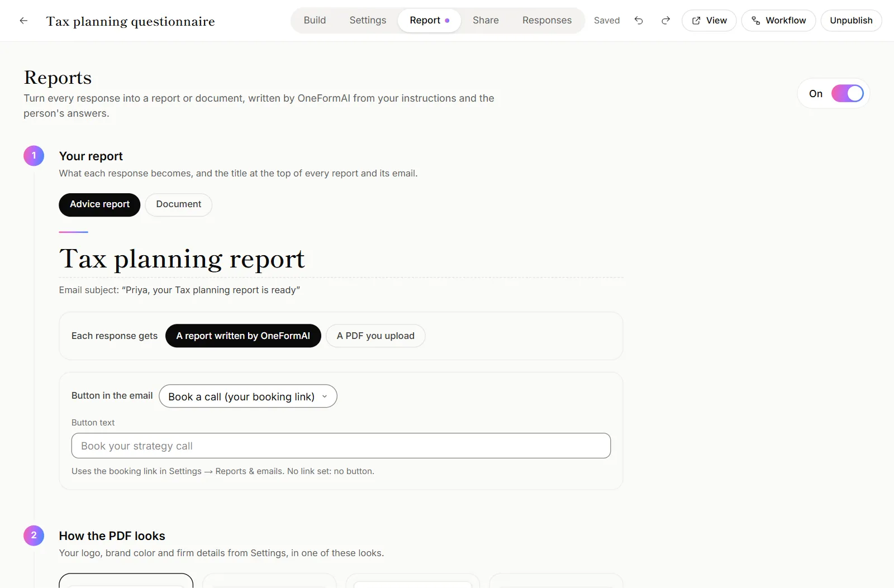Switch to the Build tab
894x588 pixels.
pyautogui.click(x=315, y=21)
